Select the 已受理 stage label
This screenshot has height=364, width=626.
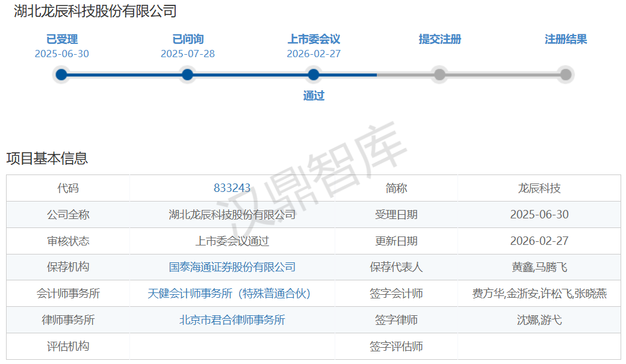point(62,40)
